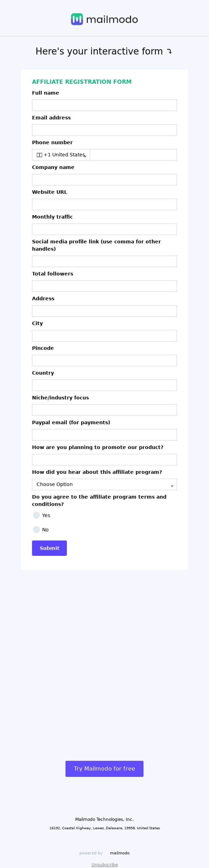Click the Pincode input field

tap(104, 361)
